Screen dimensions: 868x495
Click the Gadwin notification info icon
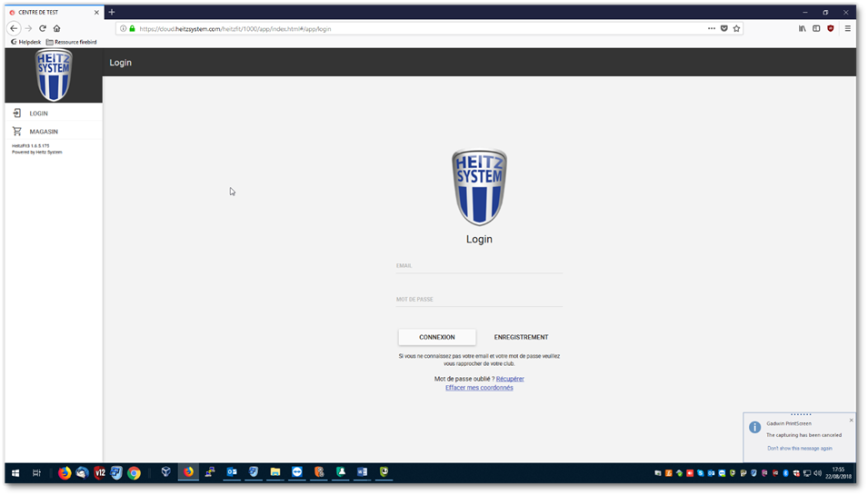pos(754,428)
